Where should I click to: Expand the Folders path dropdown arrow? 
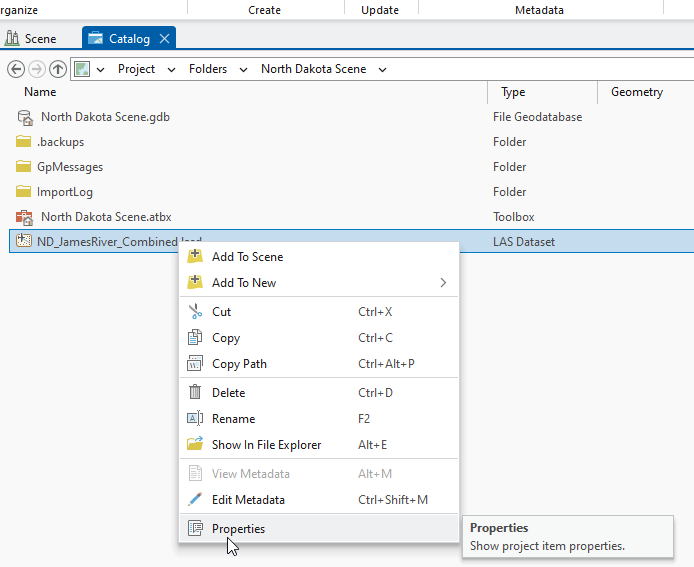click(x=243, y=69)
